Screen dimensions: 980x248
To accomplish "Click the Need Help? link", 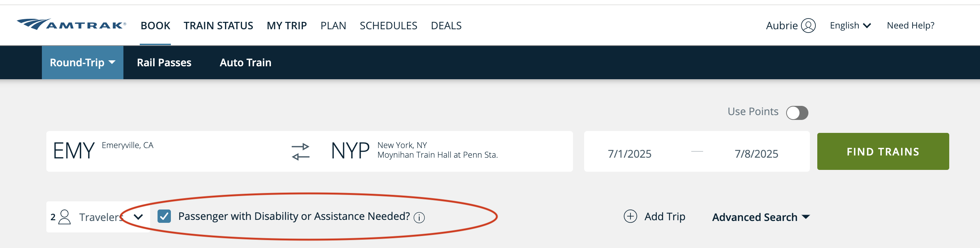I will click(910, 25).
